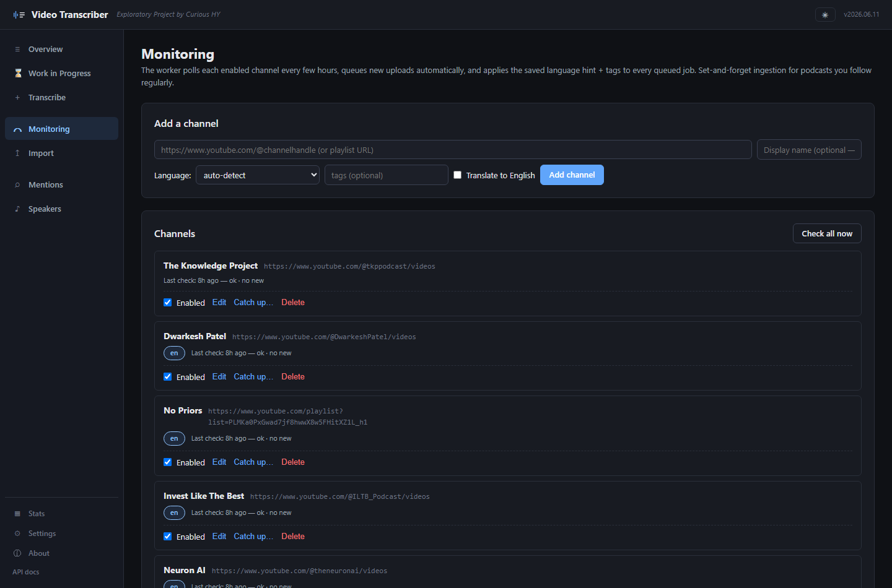Delete the No Priors channel

(x=293, y=462)
